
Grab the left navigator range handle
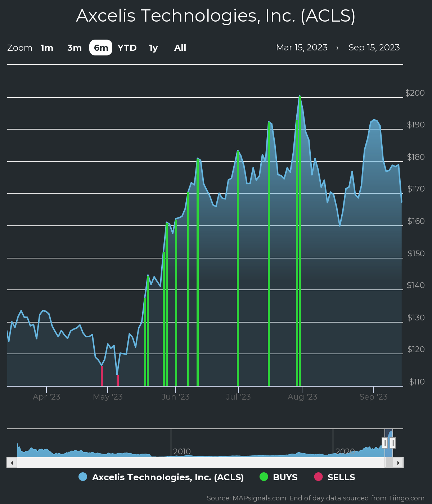[x=385, y=443]
